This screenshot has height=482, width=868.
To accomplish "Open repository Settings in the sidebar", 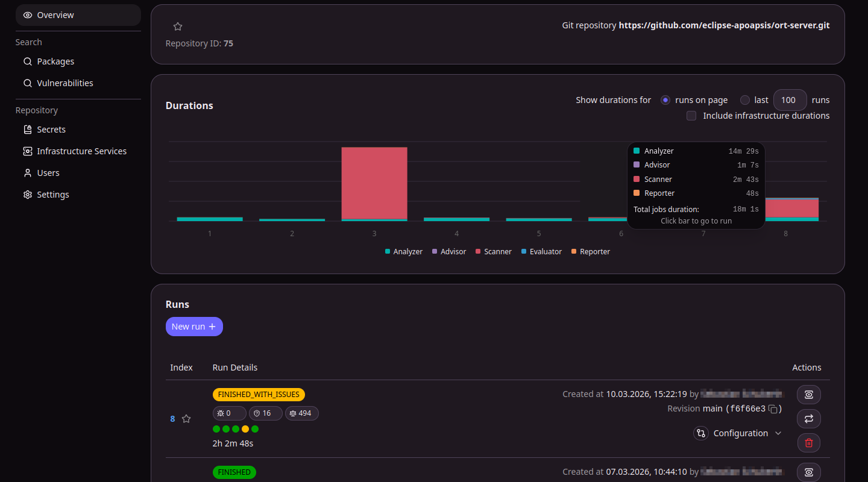I will coord(78,195).
